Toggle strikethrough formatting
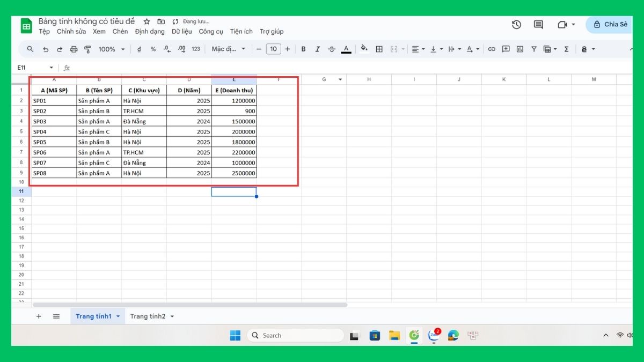 pyautogui.click(x=331, y=49)
